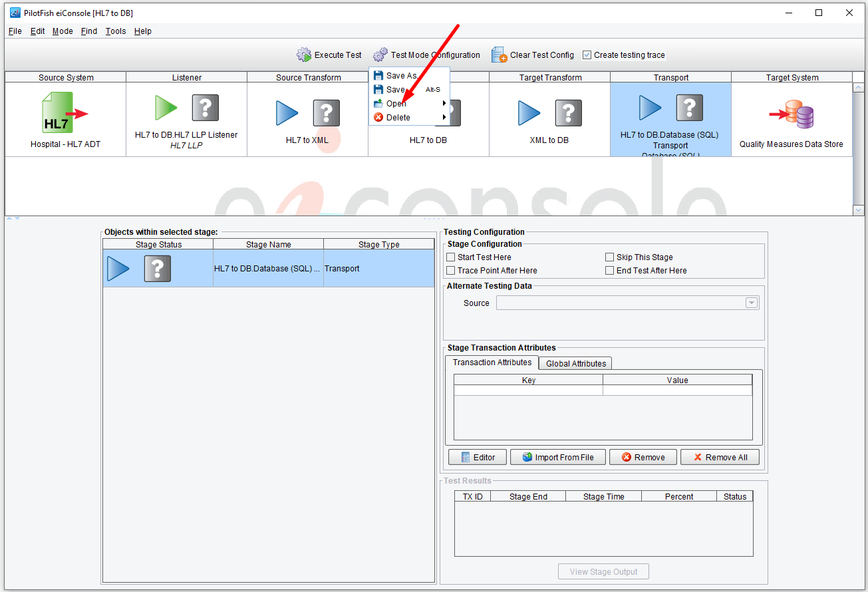This screenshot has height=592, width=868.
Task: Click the "Transport" Stage Type cell
Action: click(x=379, y=269)
